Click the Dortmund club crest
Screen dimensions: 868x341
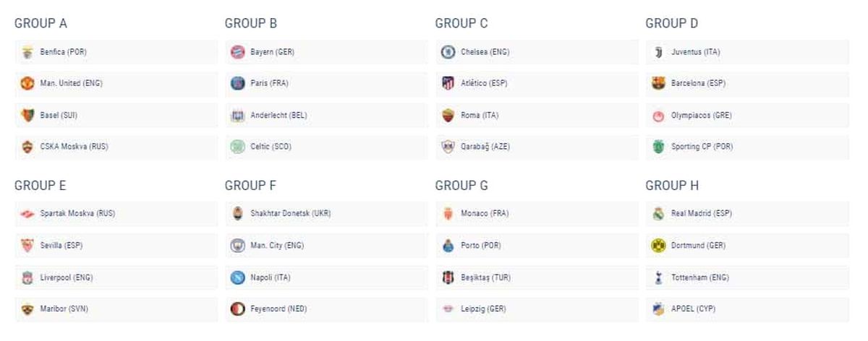(658, 246)
